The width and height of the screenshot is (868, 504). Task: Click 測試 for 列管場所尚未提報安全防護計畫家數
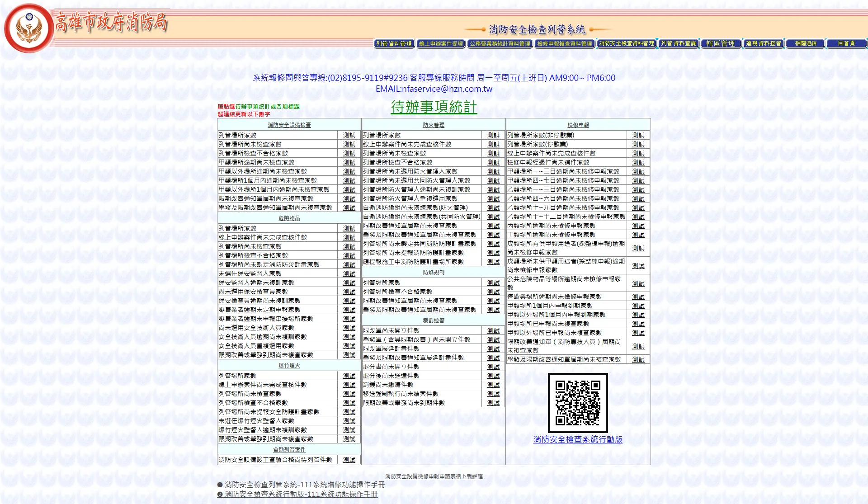(349, 412)
